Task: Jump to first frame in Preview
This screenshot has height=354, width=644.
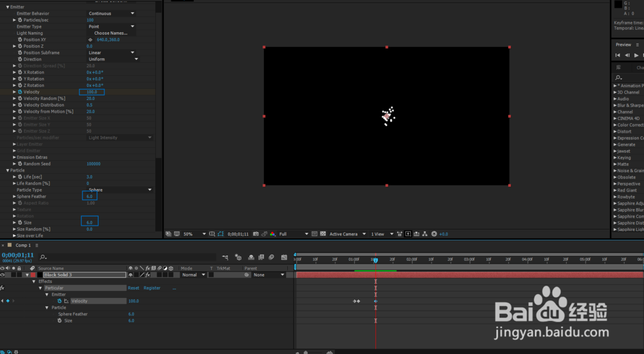Action: pos(618,55)
